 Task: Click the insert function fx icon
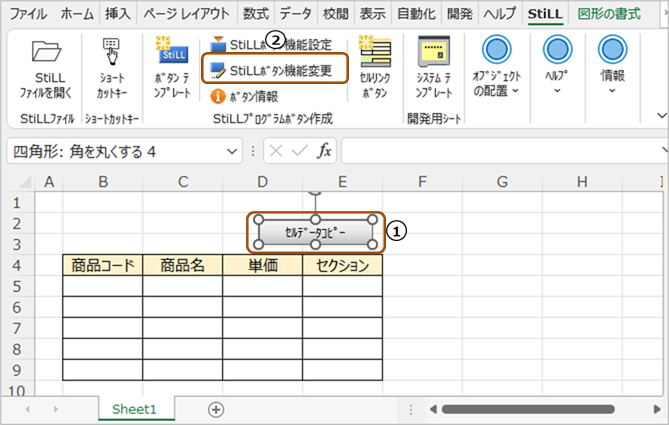point(324,151)
